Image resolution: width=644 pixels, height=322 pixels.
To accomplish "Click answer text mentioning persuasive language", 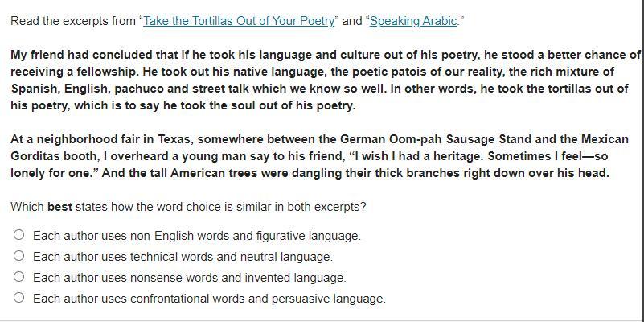I will pos(209,299).
